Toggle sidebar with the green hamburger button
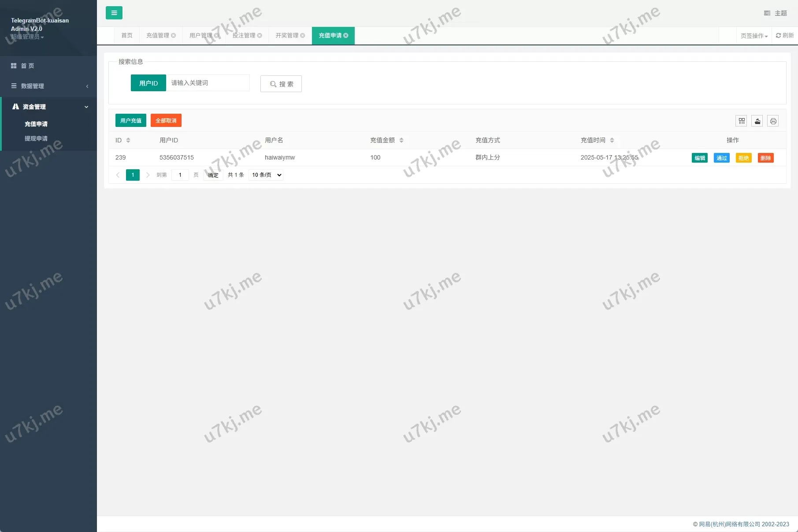798x532 pixels. 114,13
